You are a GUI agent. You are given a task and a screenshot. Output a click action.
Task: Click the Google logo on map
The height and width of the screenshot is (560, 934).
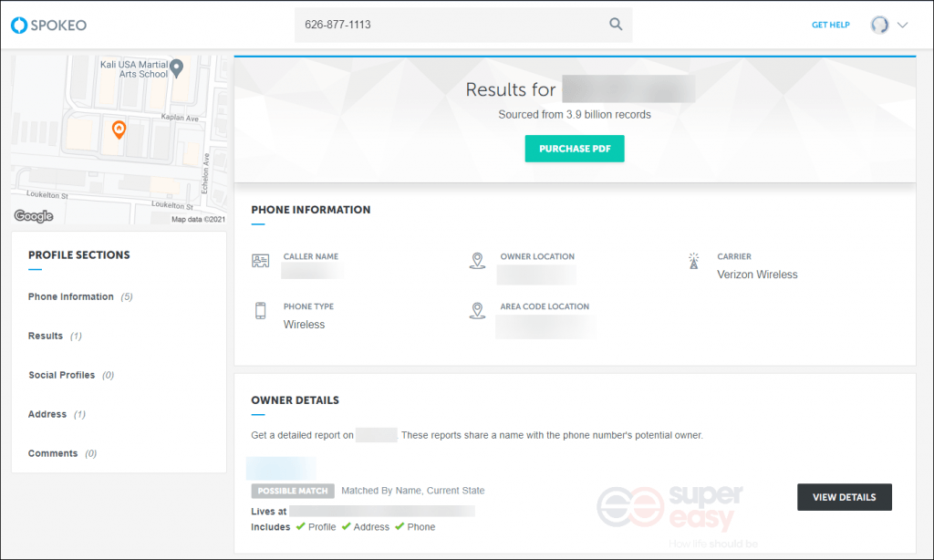coord(34,216)
